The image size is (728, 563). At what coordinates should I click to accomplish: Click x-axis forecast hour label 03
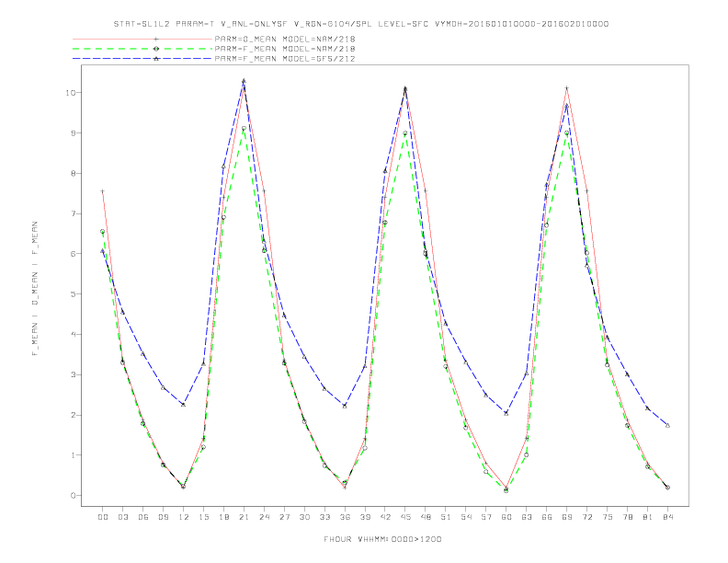coord(122,517)
